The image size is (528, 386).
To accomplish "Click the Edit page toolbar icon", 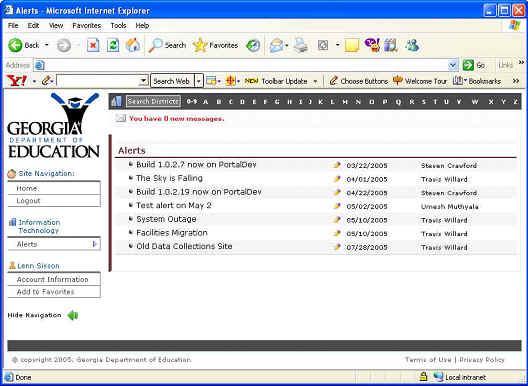I will point(323,45).
